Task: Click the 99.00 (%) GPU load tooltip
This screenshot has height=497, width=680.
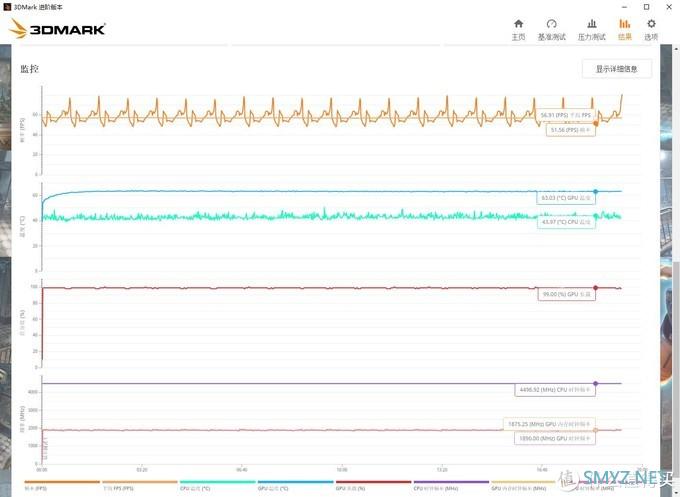Action: pos(567,294)
